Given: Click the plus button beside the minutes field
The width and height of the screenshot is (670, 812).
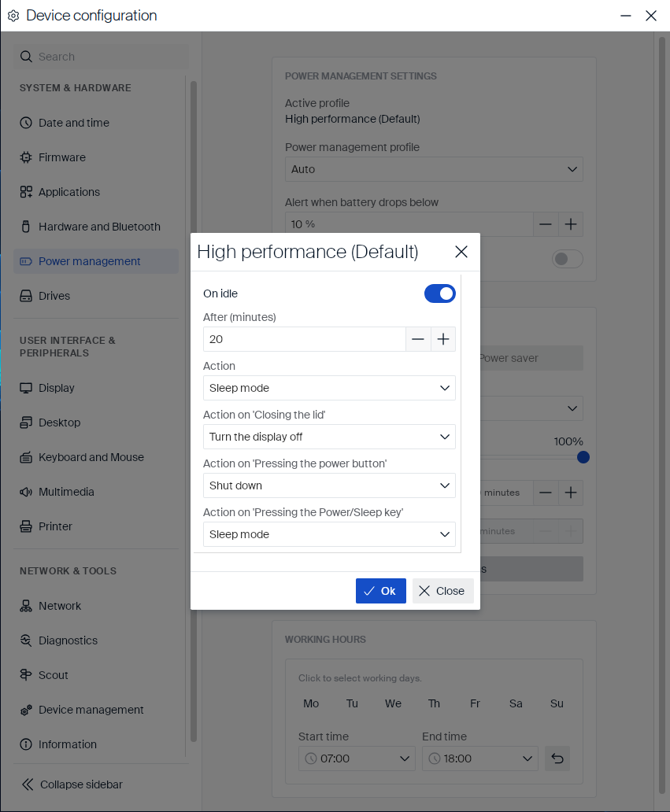Looking at the screenshot, I should point(571,493).
